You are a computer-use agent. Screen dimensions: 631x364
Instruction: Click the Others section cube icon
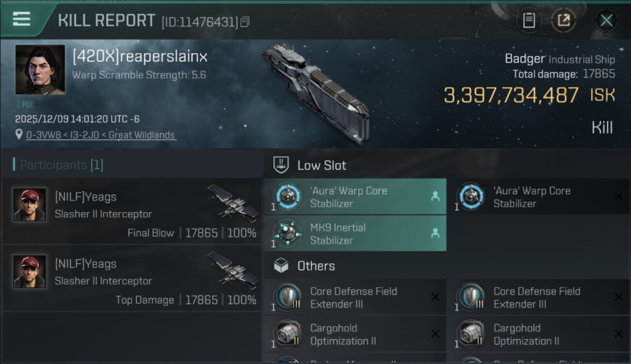pos(282,266)
